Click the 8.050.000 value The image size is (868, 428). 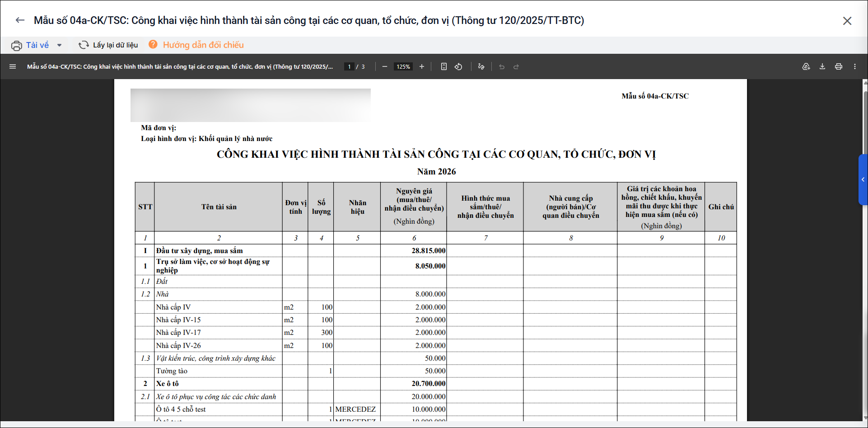point(430,266)
